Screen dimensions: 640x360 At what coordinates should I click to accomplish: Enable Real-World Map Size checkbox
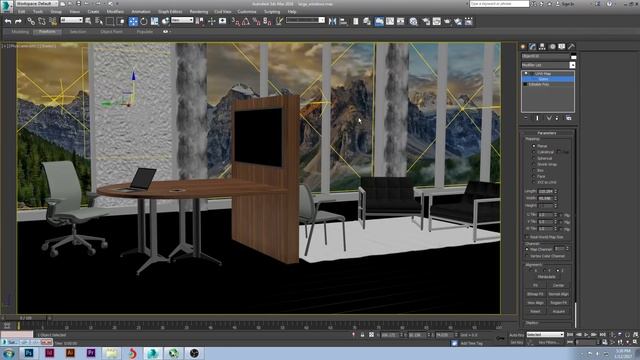point(527,237)
